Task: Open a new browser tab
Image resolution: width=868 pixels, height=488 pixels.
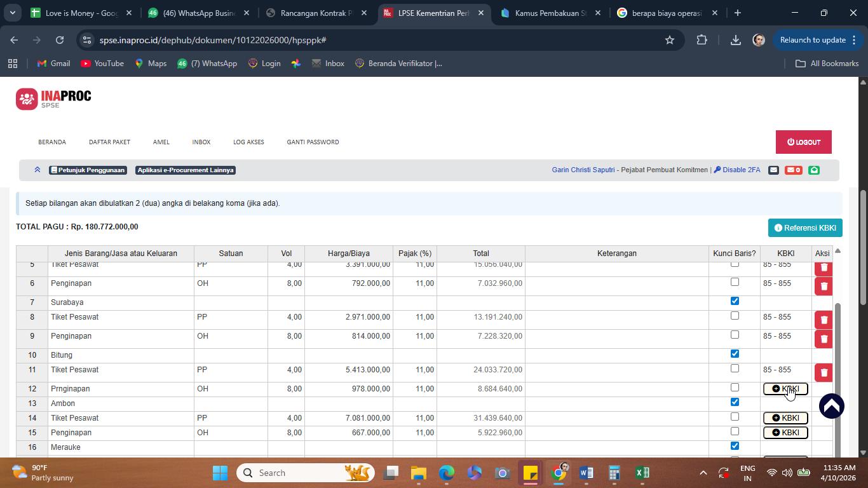Action: [x=737, y=13]
